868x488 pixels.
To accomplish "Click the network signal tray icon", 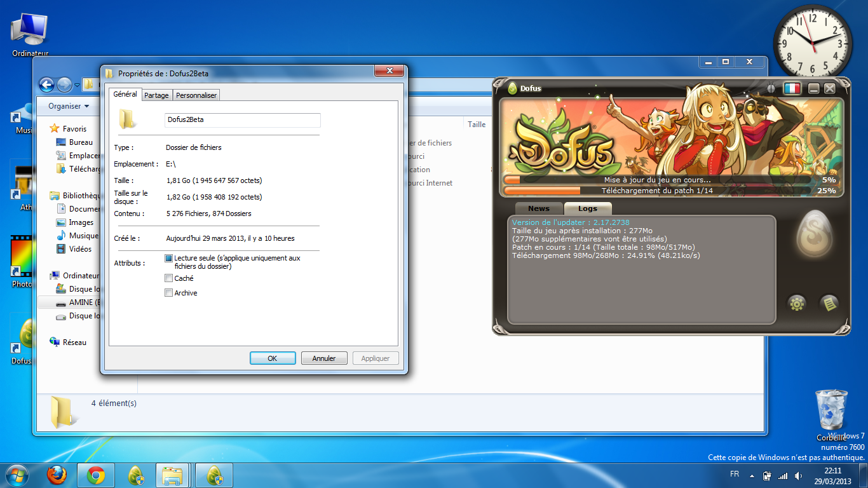I will pyautogui.click(x=783, y=475).
